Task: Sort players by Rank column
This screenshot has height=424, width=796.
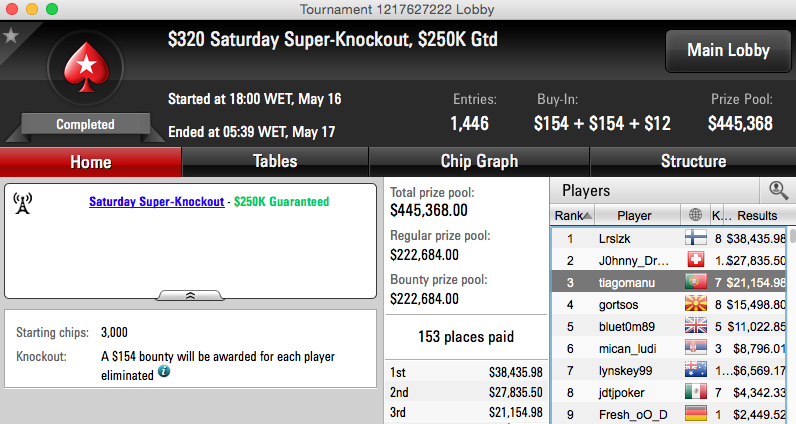Action: coord(573,215)
